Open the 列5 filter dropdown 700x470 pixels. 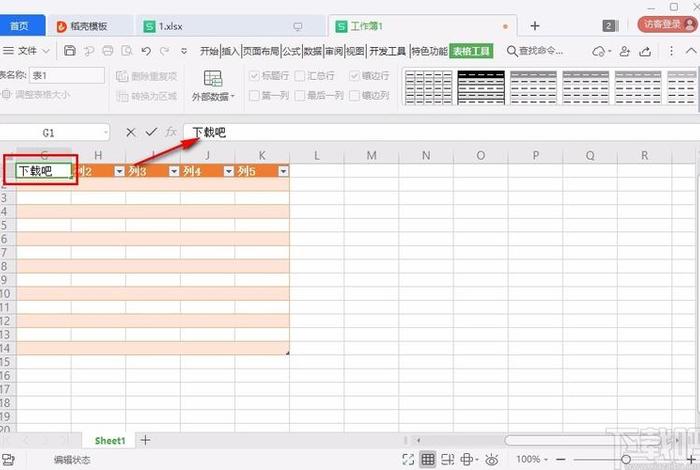(283, 171)
